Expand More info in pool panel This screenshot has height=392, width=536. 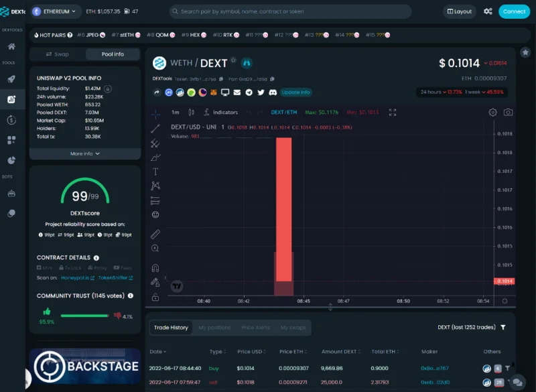(85, 154)
